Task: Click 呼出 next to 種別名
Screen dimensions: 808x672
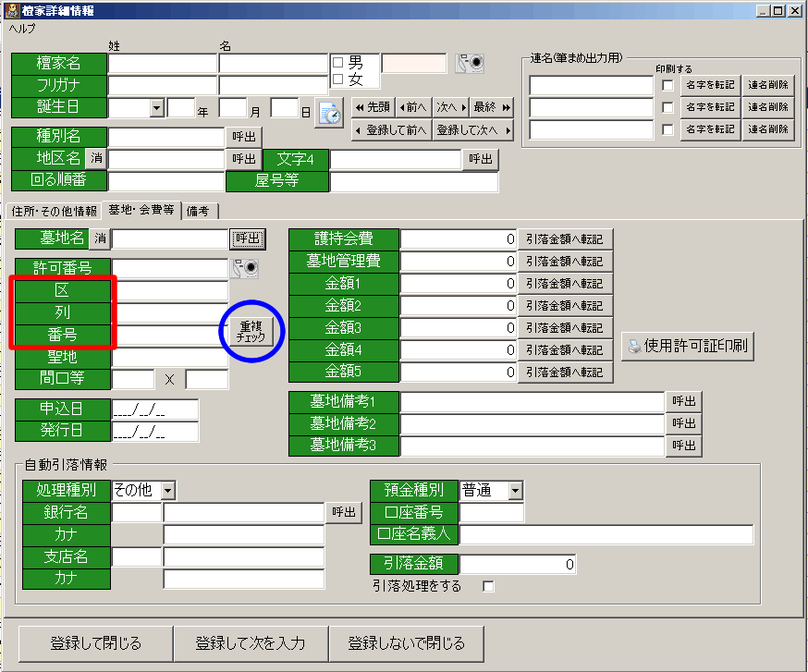Action: click(244, 137)
